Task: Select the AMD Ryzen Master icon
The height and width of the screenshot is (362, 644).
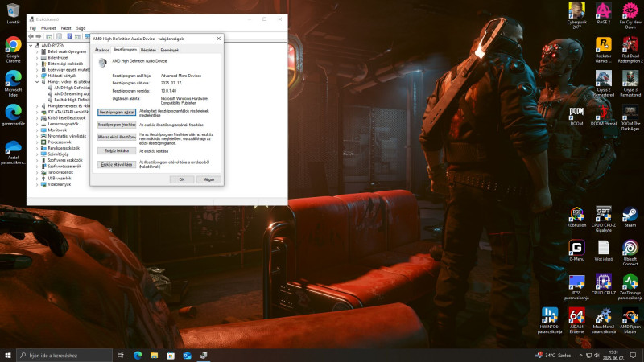Action: (630, 320)
